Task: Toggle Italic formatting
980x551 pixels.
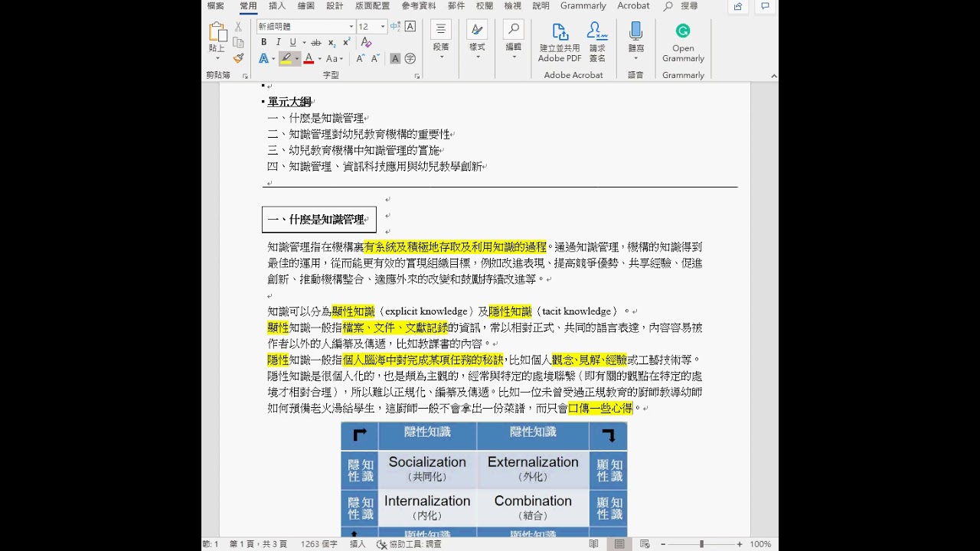Action: pos(278,42)
